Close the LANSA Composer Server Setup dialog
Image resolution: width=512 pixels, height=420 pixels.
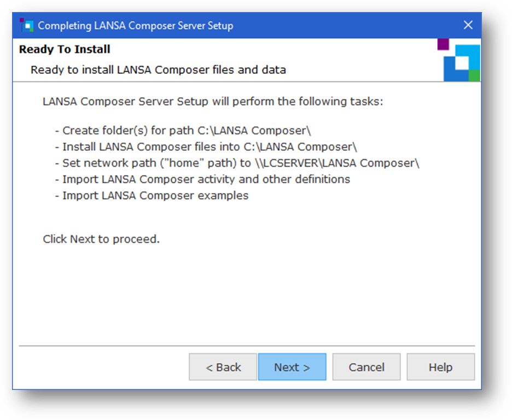pos(468,25)
